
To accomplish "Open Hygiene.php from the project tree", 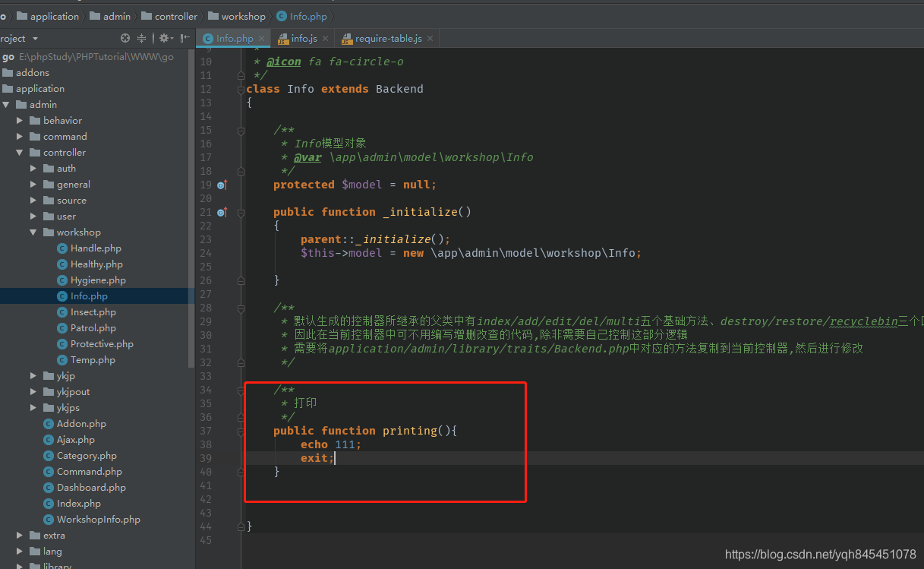I will click(98, 280).
